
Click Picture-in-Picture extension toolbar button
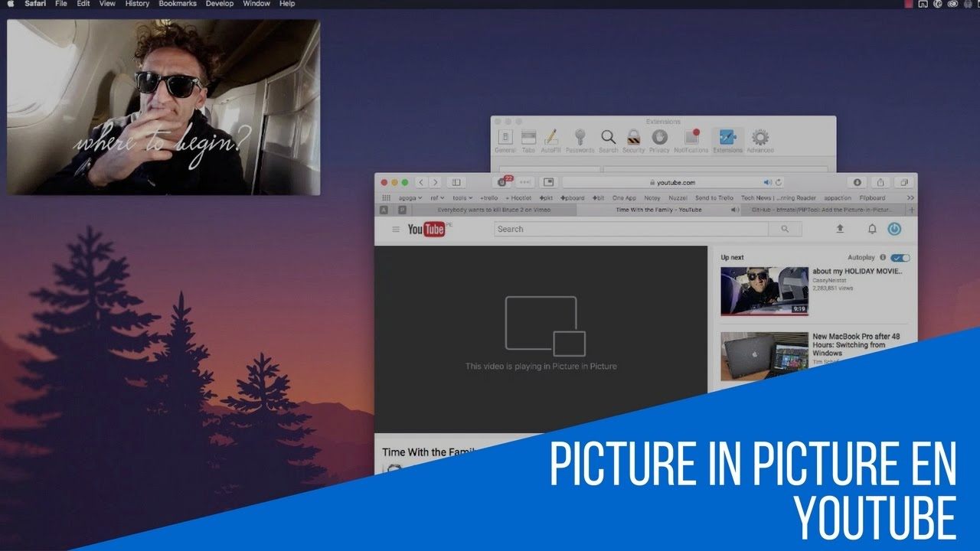(x=548, y=182)
